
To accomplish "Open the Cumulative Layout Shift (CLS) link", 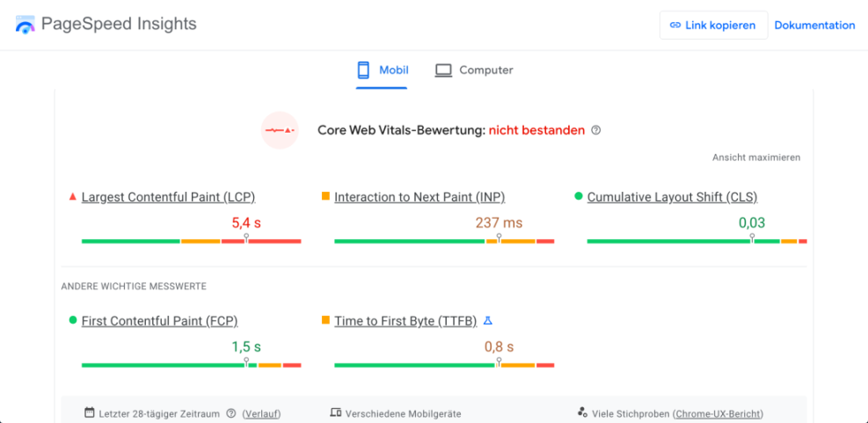I will click(672, 197).
